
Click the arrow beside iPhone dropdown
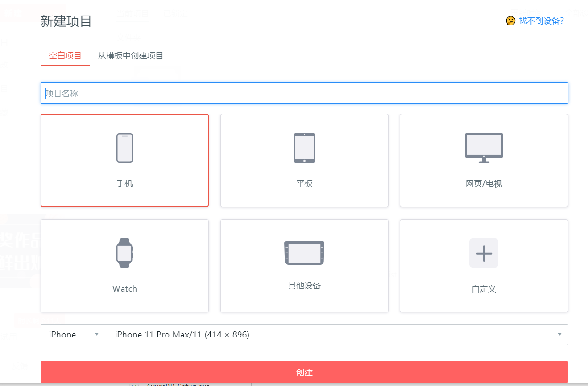coord(97,335)
